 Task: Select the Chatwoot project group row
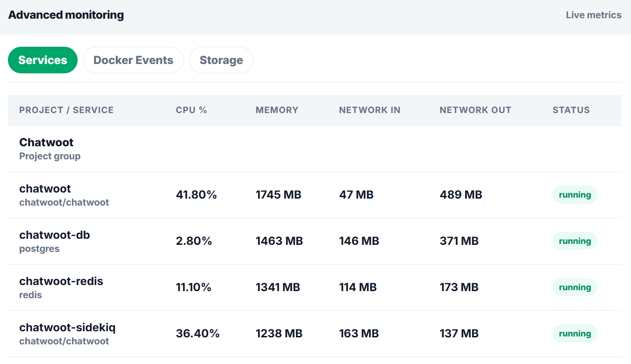pyautogui.click(x=315, y=149)
